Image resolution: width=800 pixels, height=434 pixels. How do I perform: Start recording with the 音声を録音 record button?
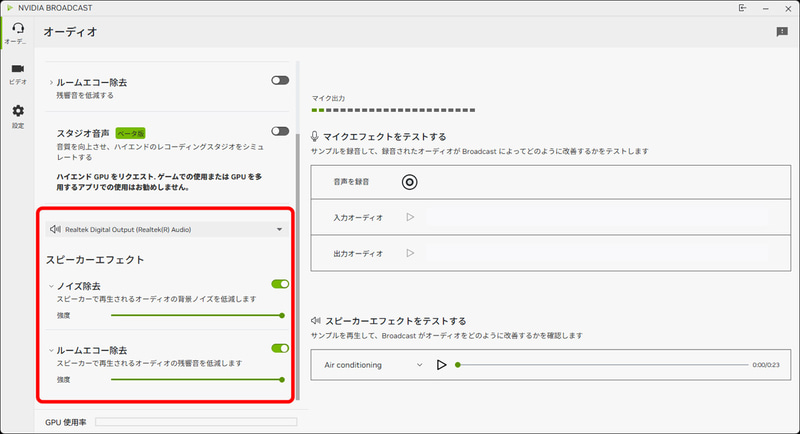(409, 182)
